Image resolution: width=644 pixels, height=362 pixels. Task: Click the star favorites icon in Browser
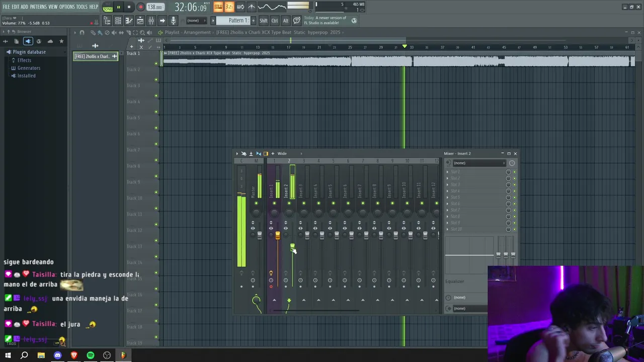coord(61,41)
